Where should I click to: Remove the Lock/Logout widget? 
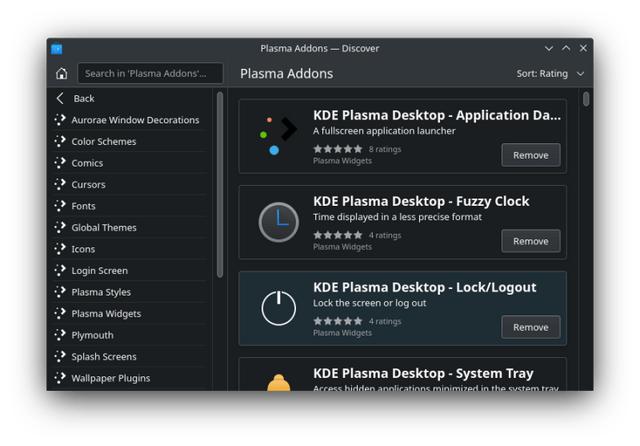(x=531, y=327)
